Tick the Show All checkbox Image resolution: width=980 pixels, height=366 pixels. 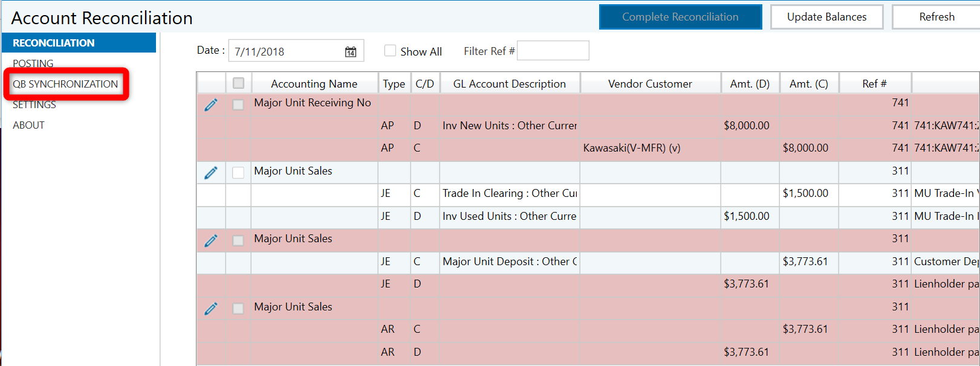pos(390,51)
